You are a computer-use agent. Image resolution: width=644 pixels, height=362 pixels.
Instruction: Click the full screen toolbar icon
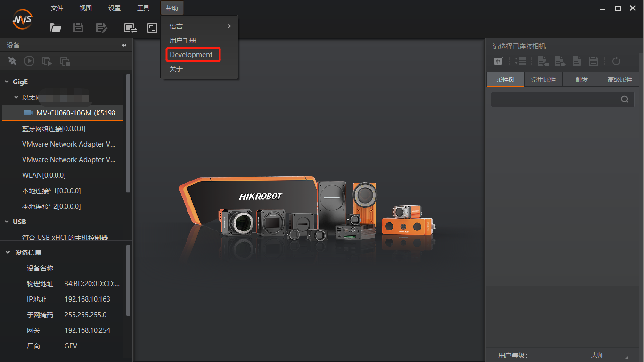click(152, 28)
